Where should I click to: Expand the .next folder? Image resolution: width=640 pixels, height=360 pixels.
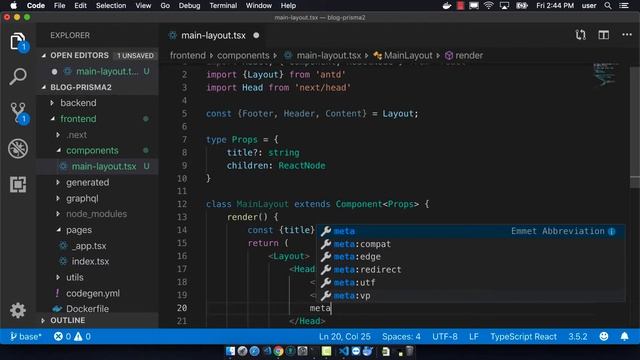click(x=58, y=135)
